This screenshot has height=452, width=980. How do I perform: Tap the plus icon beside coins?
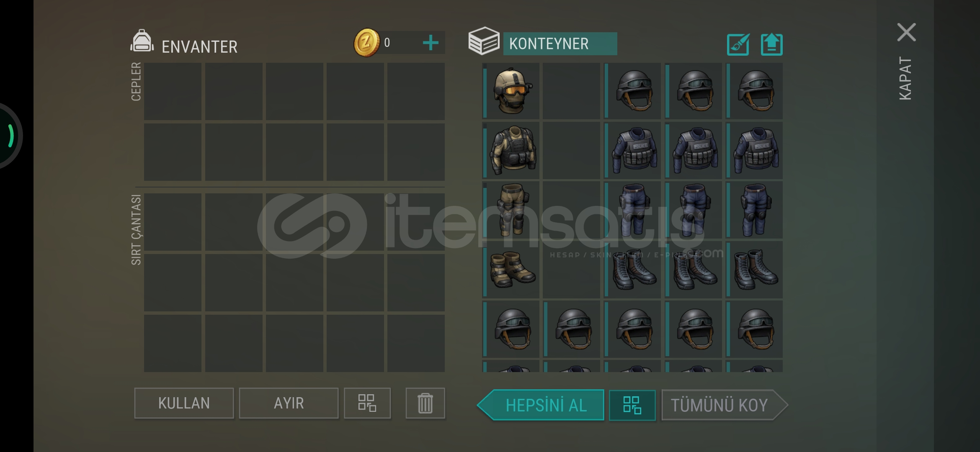pyautogui.click(x=431, y=43)
